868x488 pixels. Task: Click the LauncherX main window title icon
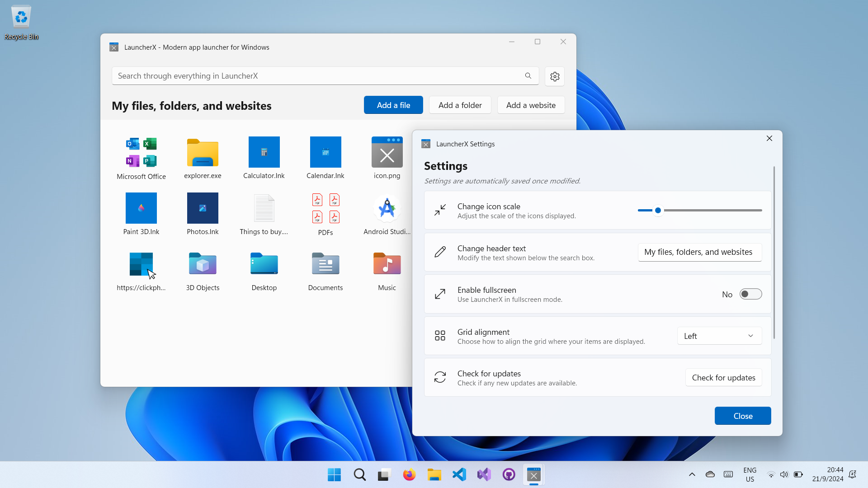114,47
